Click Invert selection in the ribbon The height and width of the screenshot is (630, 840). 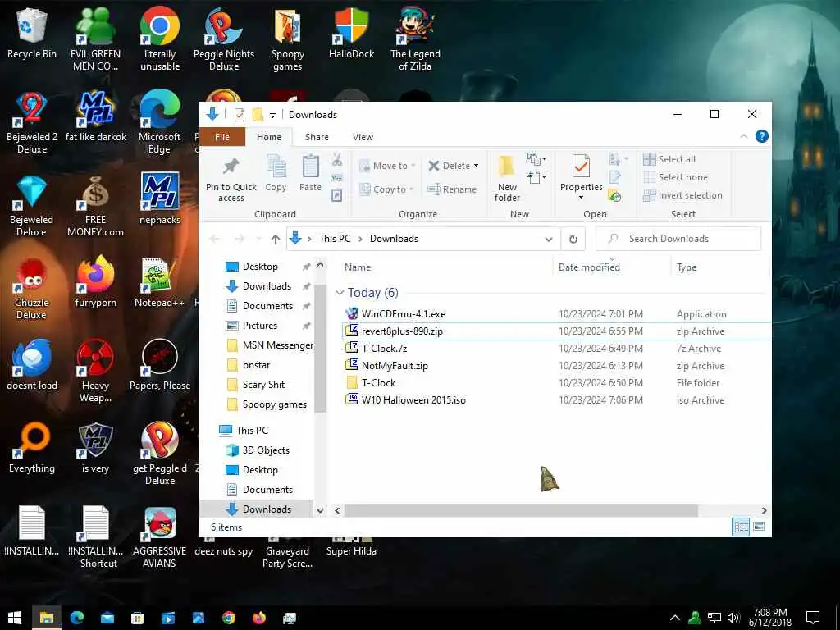683,195
